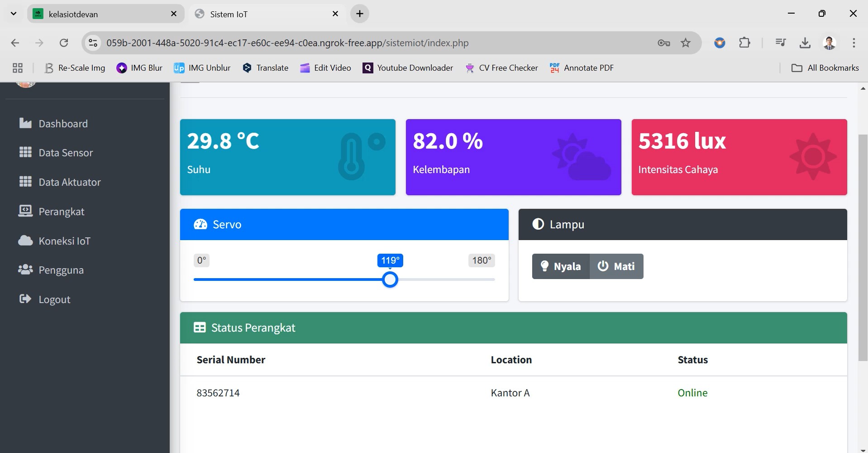Click the Pengguna users icon
868x453 pixels.
click(25, 270)
